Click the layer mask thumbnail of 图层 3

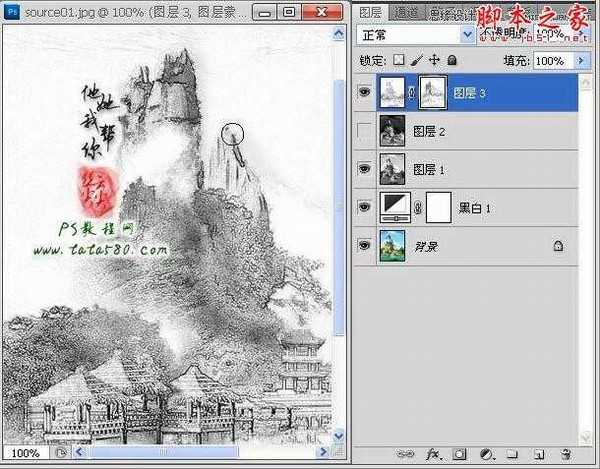tap(433, 93)
